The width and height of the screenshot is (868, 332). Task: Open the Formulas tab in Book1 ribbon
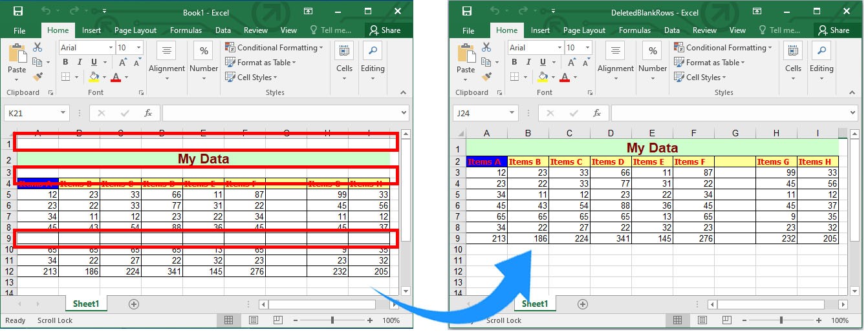click(x=186, y=30)
